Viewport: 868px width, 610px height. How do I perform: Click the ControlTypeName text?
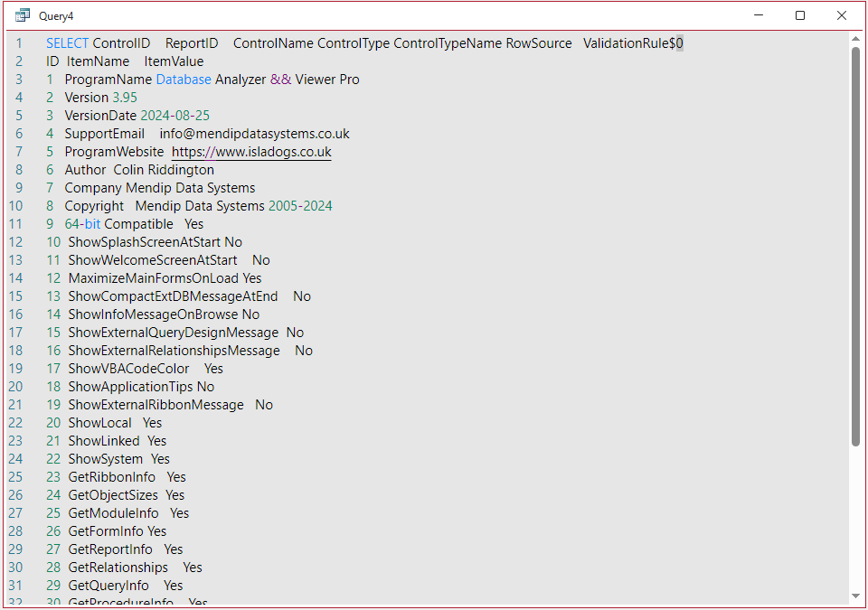(x=448, y=43)
